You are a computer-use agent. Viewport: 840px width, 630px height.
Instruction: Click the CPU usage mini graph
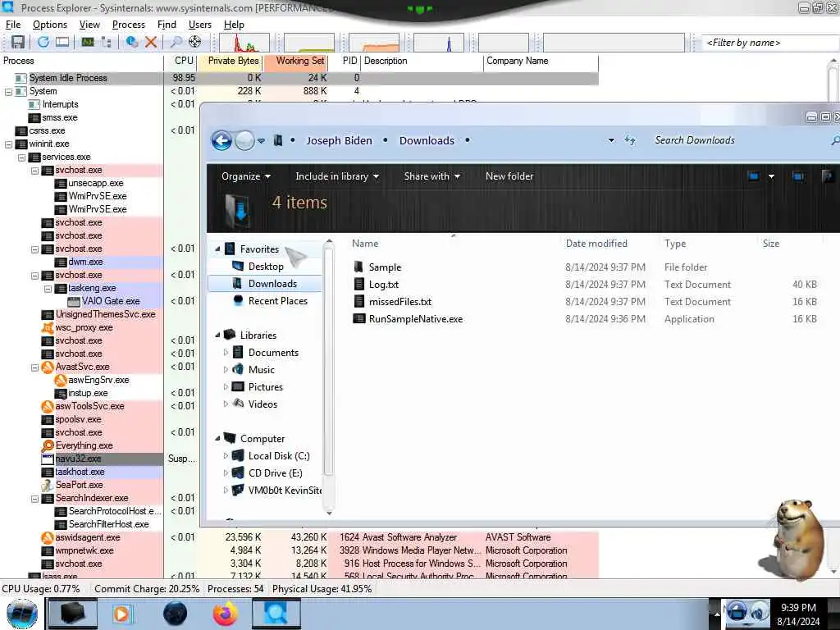[244, 43]
